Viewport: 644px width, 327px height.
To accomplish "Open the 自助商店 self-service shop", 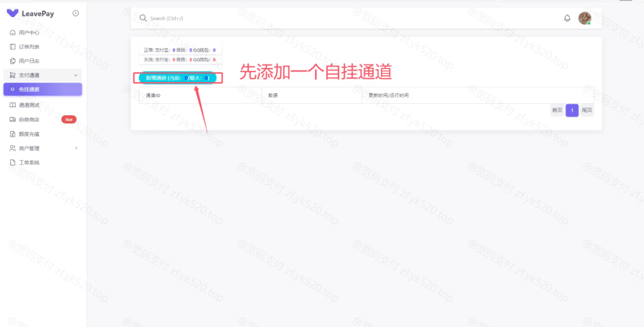I will pos(29,119).
